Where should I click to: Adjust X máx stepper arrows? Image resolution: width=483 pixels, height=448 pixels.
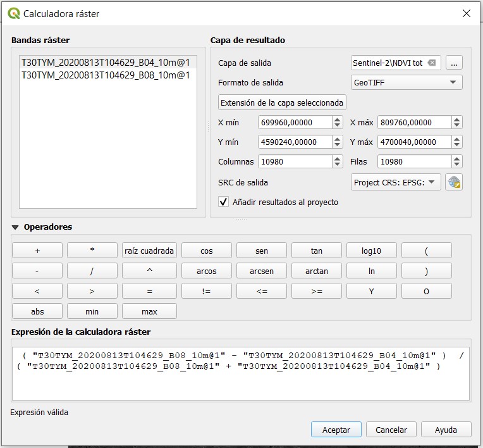457,122
